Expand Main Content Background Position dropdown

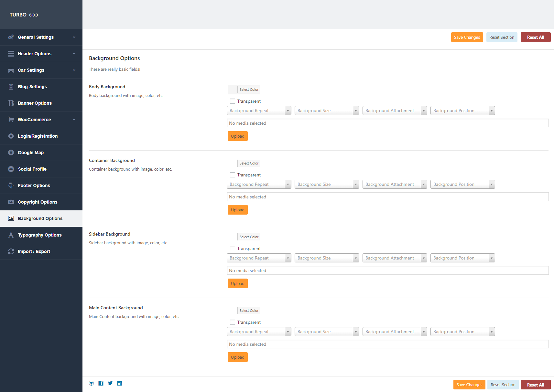pyautogui.click(x=462, y=332)
